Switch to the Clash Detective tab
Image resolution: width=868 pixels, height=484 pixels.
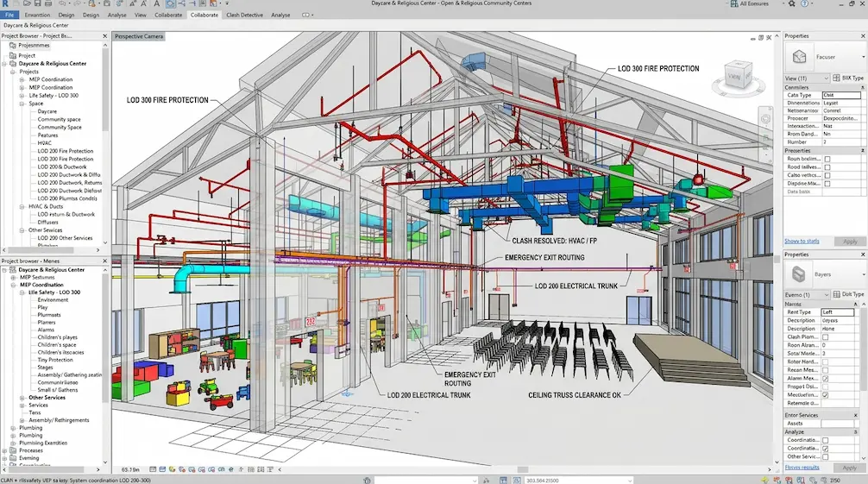(x=244, y=15)
